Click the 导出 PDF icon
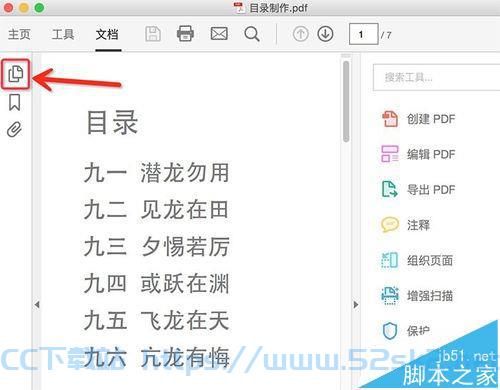This screenshot has height=390, width=500. pyautogui.click(x=389, y=189)
